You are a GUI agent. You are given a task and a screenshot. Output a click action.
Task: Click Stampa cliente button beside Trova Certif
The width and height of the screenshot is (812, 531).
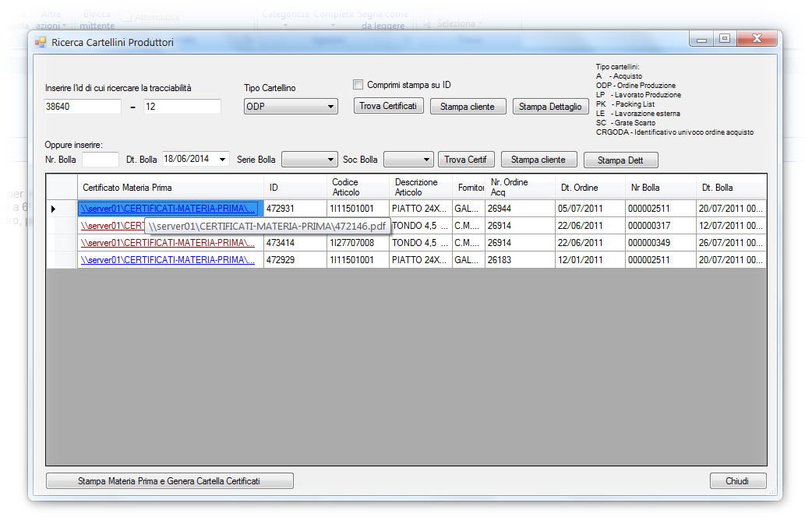[538, 160]
